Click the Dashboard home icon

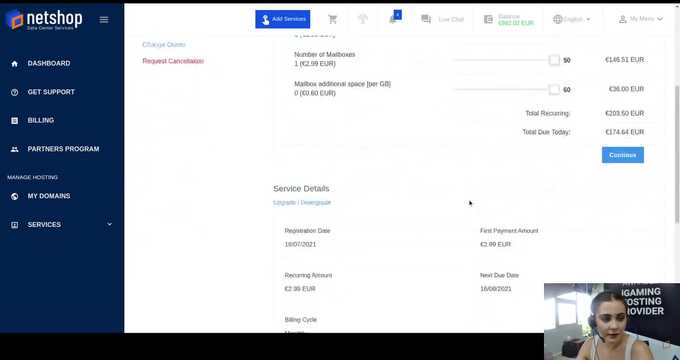click(14, 64)
